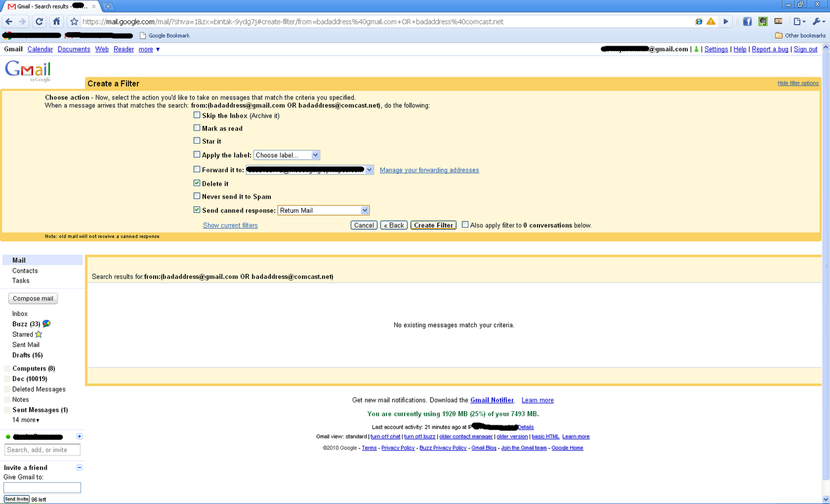
Task: Click the warning triangle icon near the address bar
Action: point(710,22)
